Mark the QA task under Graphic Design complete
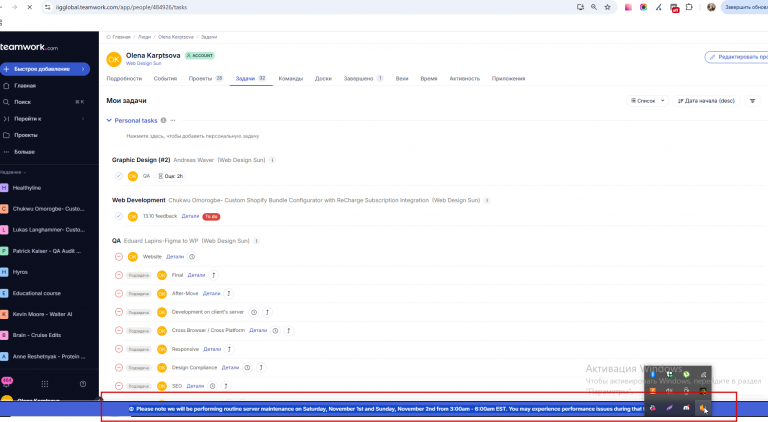Image resolution: width=768 pixels, height=422 pixels. point(119,176)
